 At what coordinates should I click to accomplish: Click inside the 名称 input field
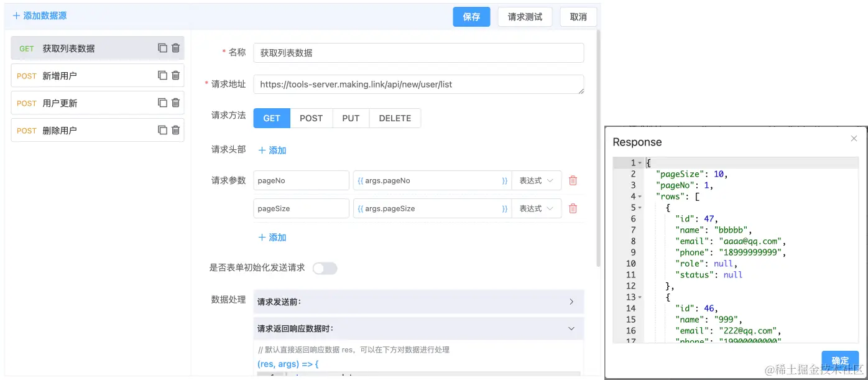point(418,53)
